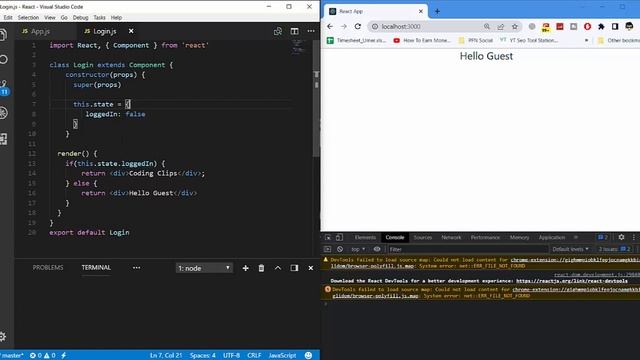
Task: Close the React App browser tab
Action: point(421,11)
